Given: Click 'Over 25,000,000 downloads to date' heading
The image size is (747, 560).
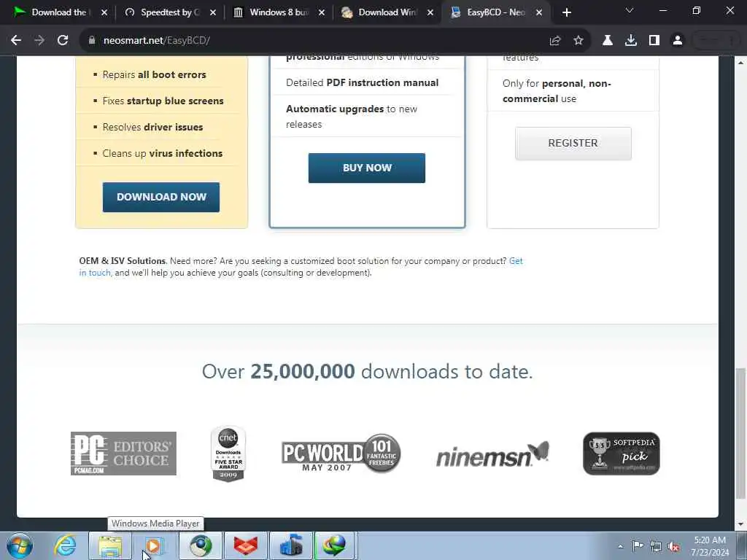Looking at the screenshot, I should [368, 371].
